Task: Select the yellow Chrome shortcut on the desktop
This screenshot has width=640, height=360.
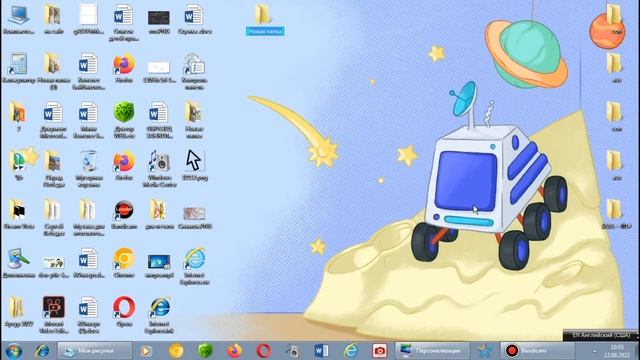Action: point(124,263)
